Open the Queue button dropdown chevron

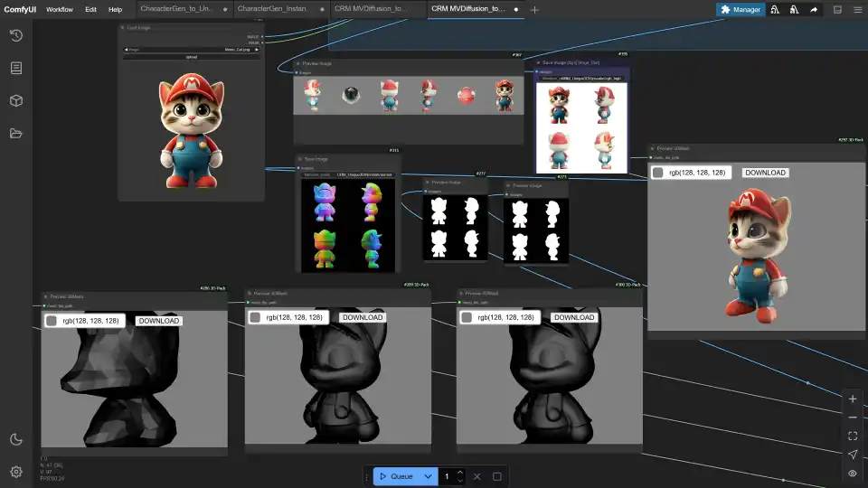428,476
